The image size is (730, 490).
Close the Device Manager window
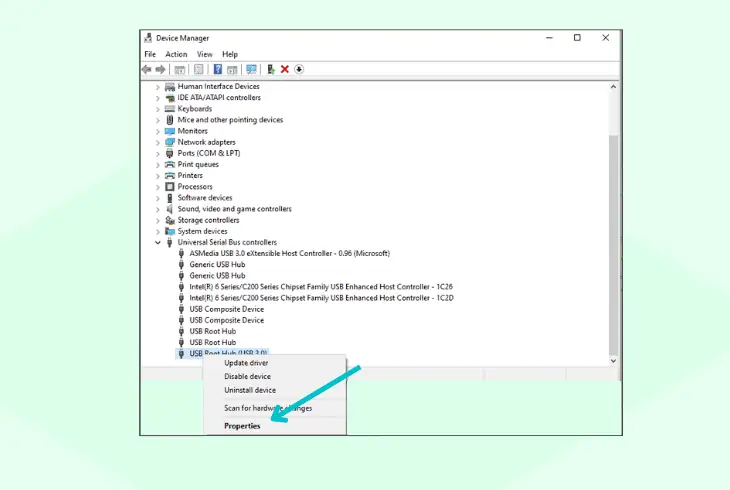click(x=605, y=38)
